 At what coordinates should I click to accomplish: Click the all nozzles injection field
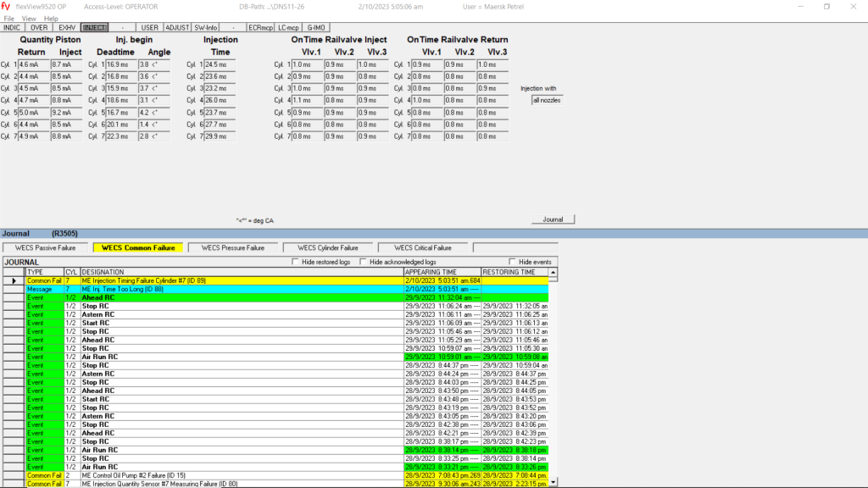[x=547, y=100]
